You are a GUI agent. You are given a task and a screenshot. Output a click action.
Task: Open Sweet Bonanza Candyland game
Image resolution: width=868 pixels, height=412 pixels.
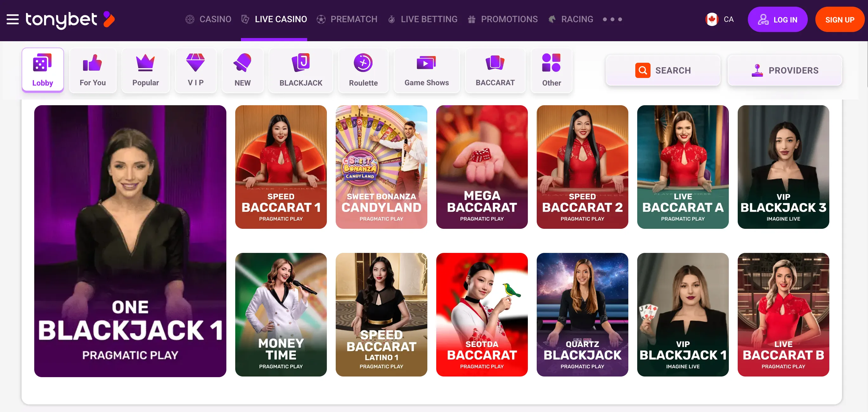click(x=381, y=167)
